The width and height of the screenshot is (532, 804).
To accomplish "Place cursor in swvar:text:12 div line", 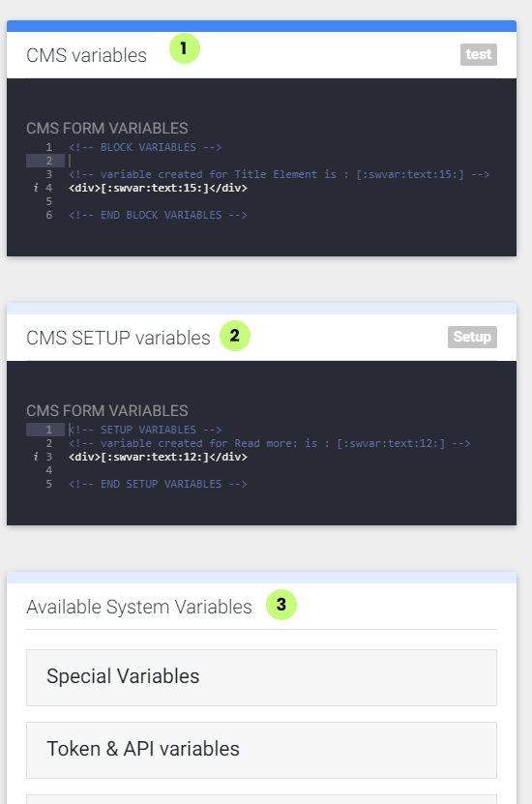I will pyautogui.click(x=158, y=457).
